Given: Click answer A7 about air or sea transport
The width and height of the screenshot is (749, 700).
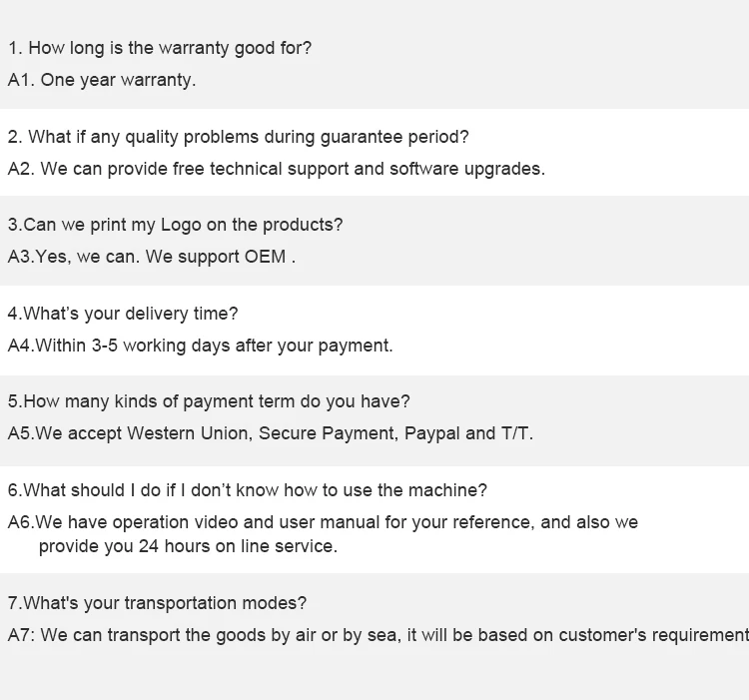Looking at the screenshot, I should tap(377, 635).
